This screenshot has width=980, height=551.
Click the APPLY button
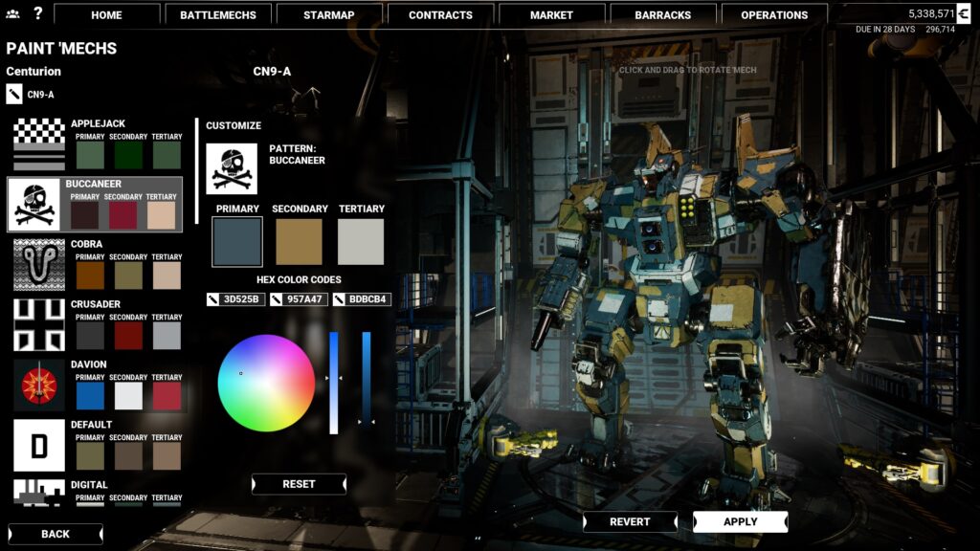point(741,521)
